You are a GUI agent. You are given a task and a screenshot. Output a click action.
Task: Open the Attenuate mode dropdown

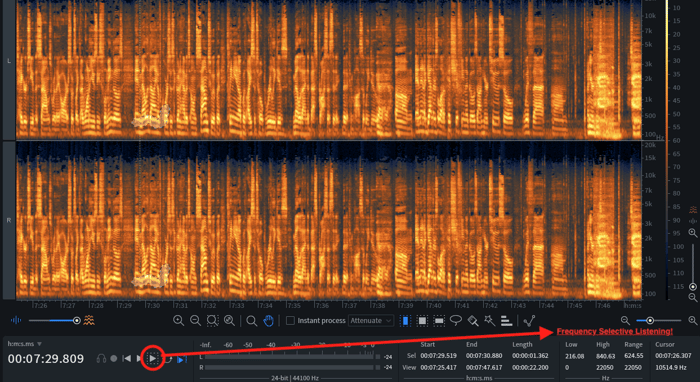point(371,320)
